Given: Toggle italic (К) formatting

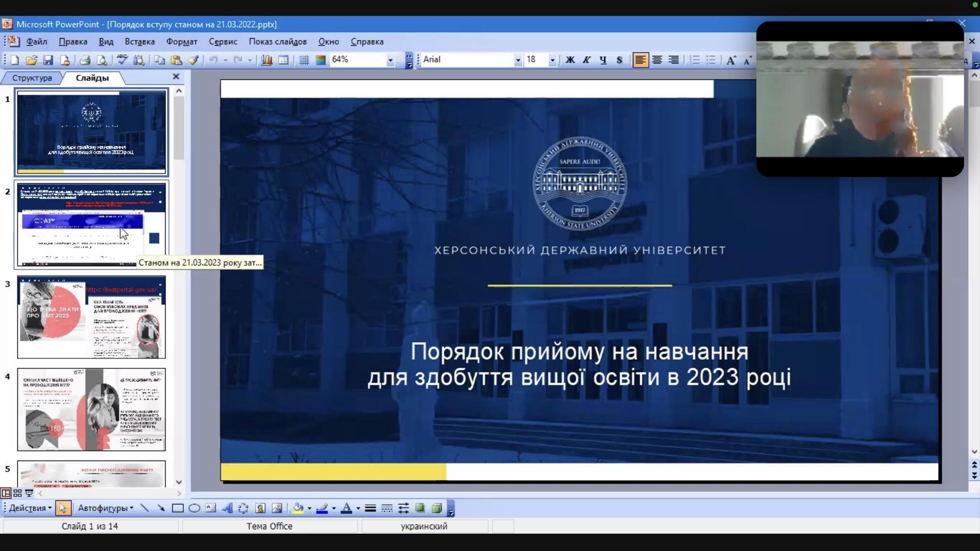Looking at the screenshot, I should click(586, 60).
